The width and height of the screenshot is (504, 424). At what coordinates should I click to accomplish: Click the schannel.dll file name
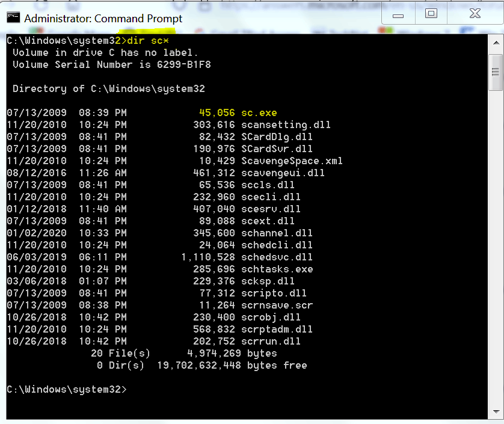[x=277, y=233]
